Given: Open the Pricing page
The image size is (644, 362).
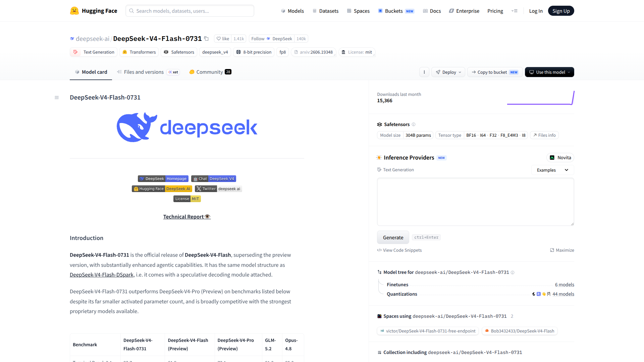Looking at the screenshot, I should (495, 11).
